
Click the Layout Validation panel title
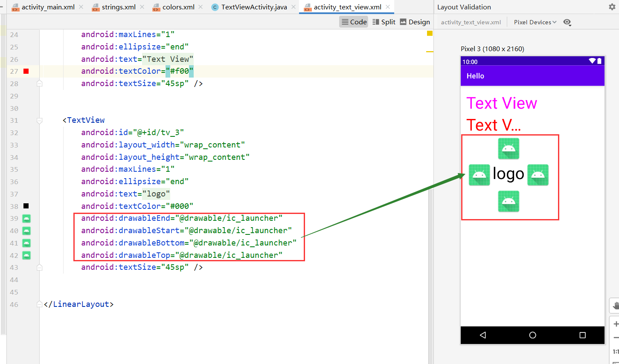pyautogui.click(x=464, y=7)
